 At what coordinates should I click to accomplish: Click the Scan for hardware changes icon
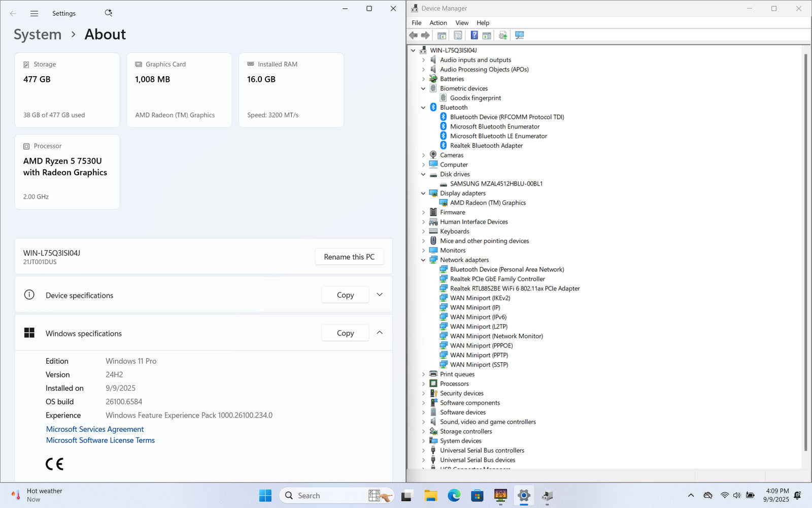[x=519, y=35]
